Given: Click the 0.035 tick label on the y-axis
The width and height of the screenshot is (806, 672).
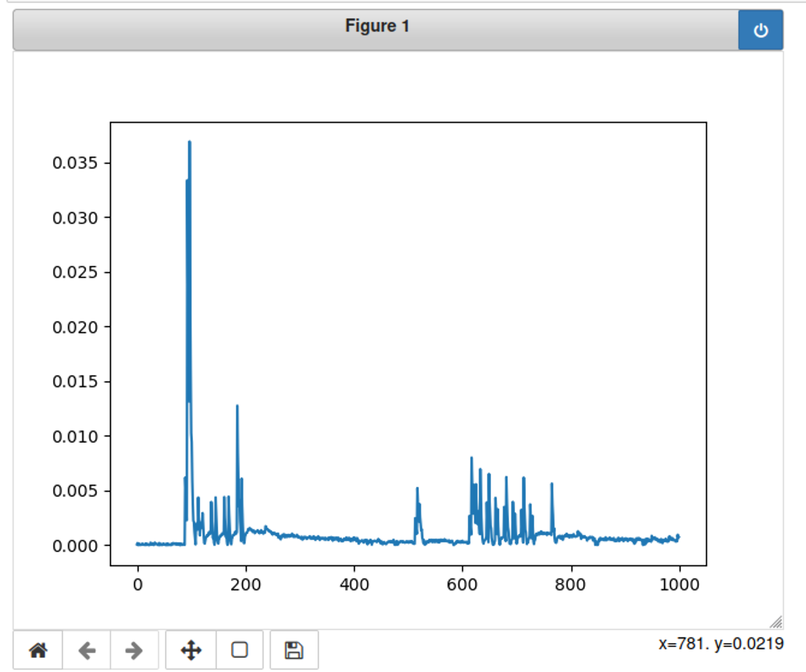Looking at the screenshot, I should (x=75, y=163).
